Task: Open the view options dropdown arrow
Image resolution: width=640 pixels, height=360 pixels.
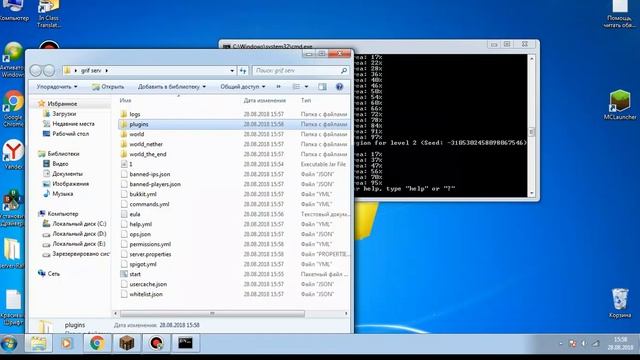Action: point(307,87)
